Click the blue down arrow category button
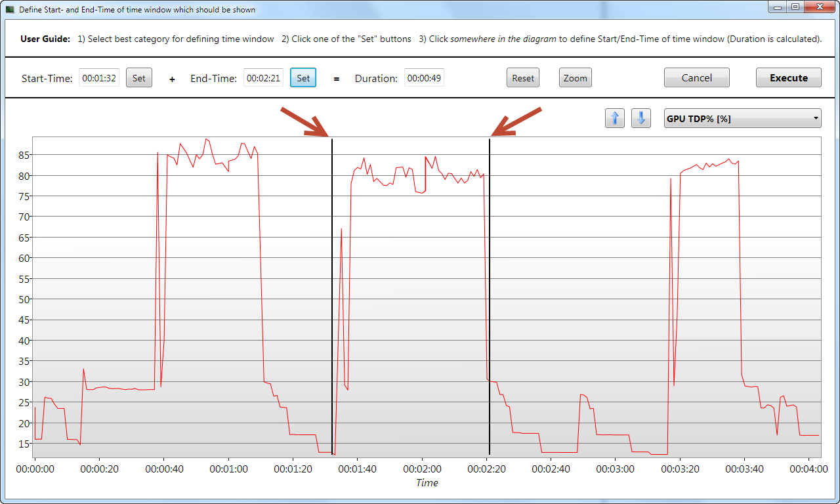The width and height of the screenshot is (840, 504). pos(641,118)
